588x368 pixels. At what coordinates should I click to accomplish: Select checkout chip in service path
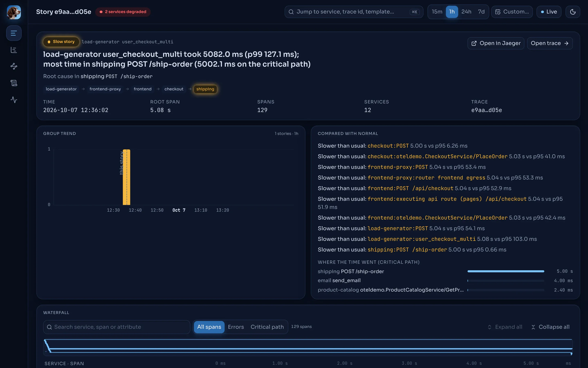point(174,89)
